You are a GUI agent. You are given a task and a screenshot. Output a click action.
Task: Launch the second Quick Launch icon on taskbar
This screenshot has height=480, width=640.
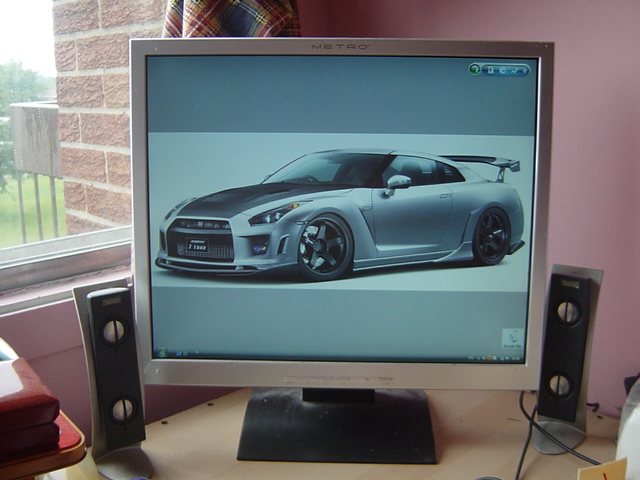[183, 354]
